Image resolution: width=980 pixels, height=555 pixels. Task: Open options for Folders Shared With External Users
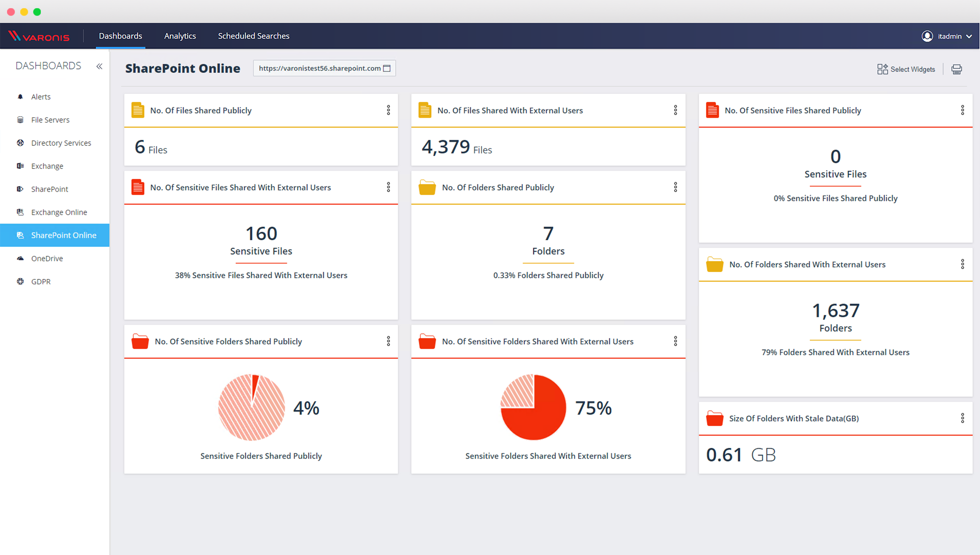[963, 264]
